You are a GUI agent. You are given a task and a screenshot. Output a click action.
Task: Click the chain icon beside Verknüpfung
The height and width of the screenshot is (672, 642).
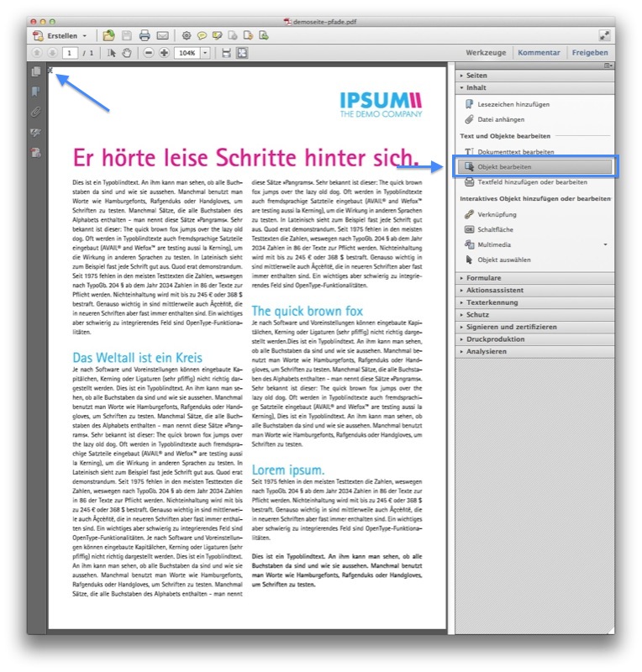click(x=469, y=214)
